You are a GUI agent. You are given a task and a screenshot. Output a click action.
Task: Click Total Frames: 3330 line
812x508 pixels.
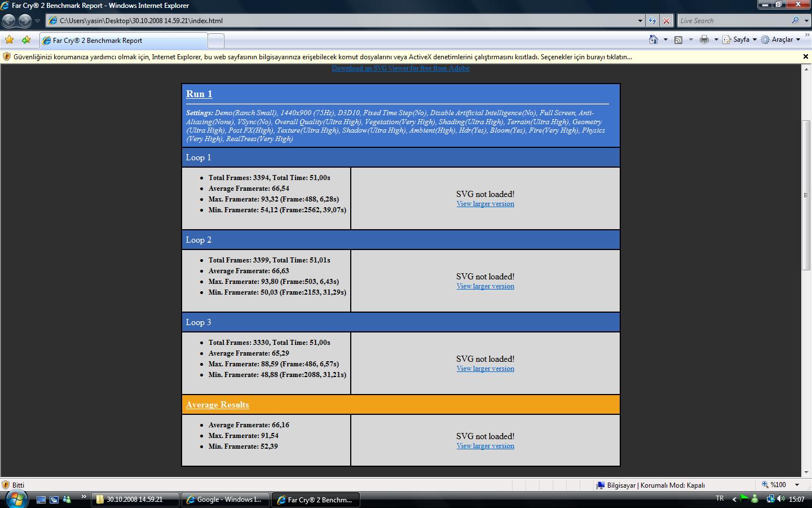coord(270,343)
